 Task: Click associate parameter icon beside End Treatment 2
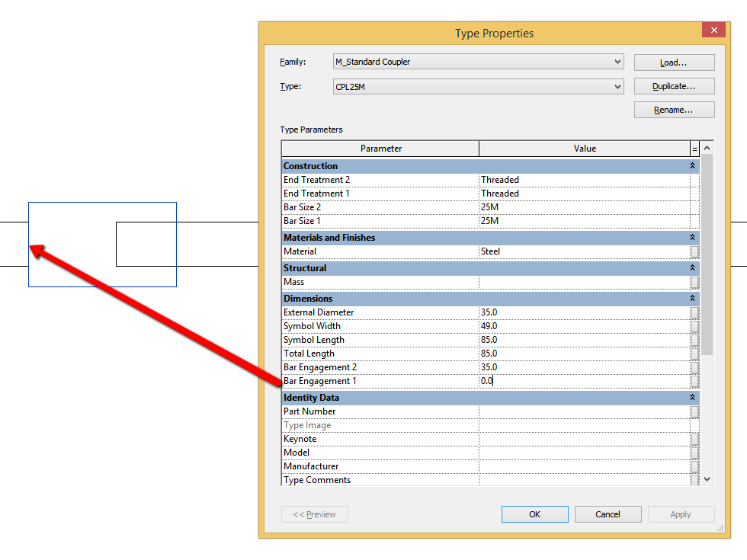[x=694, y=179]
